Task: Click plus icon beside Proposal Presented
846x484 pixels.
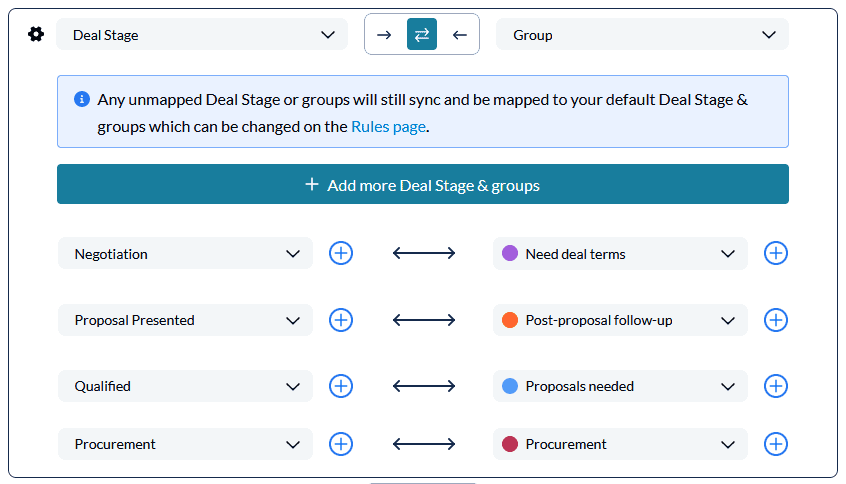Action: point(341,320)
